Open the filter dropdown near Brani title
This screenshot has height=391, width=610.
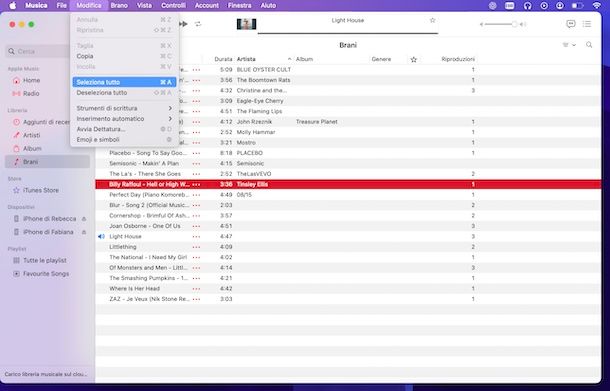click(569, 45)
